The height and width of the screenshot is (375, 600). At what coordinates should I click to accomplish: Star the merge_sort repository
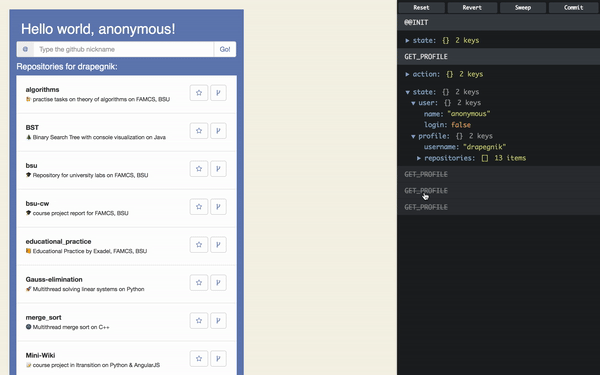click(x=199, y=320)
